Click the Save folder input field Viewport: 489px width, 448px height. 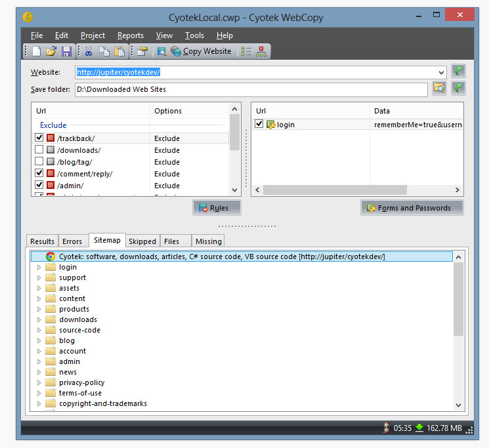point(251,89)
